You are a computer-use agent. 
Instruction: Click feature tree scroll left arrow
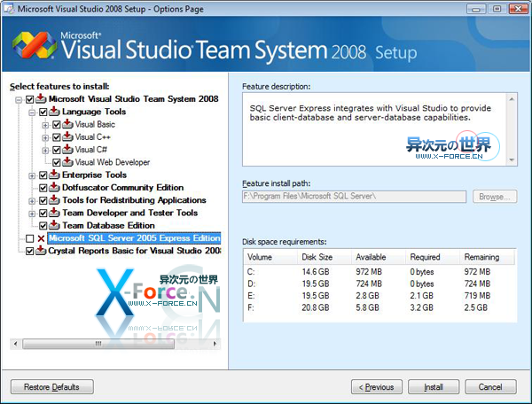(x=16, y=344)
